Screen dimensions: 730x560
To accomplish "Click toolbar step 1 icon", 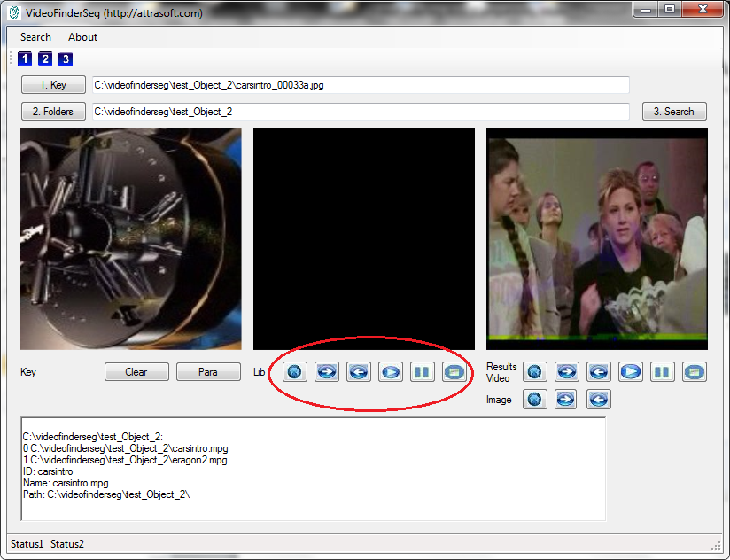I will (x=25, y=58).
